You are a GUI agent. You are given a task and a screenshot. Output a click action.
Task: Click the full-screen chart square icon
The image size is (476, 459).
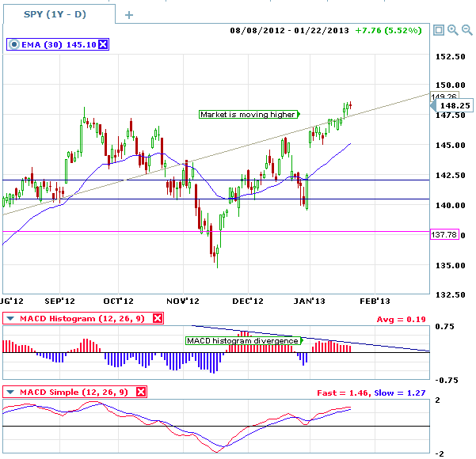pos(439,30)
